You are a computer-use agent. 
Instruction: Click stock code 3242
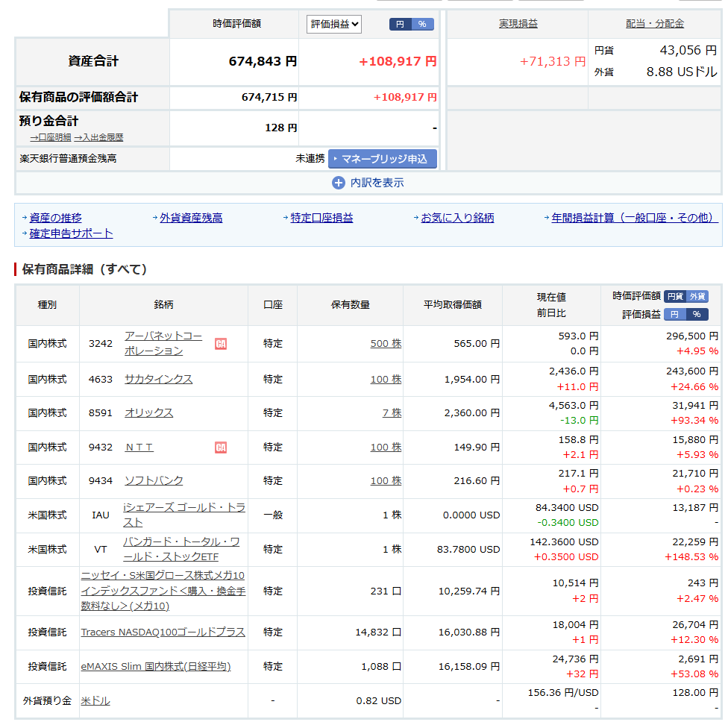[100, 344]
